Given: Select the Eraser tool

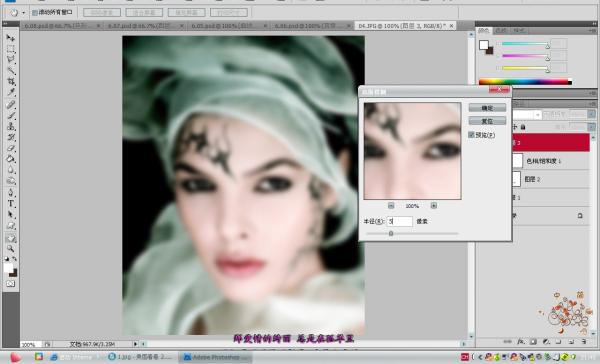Looking at the screenshot, I should click(10, 148).
